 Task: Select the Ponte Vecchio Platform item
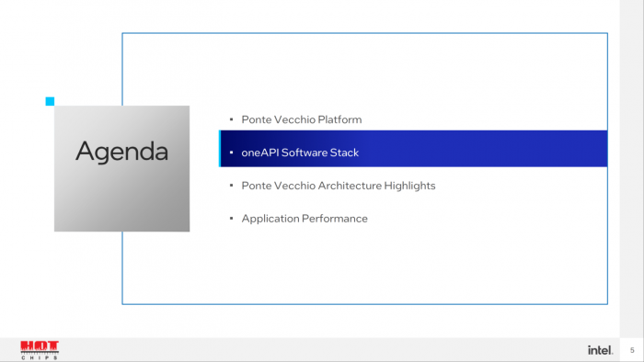pos(302,119)
